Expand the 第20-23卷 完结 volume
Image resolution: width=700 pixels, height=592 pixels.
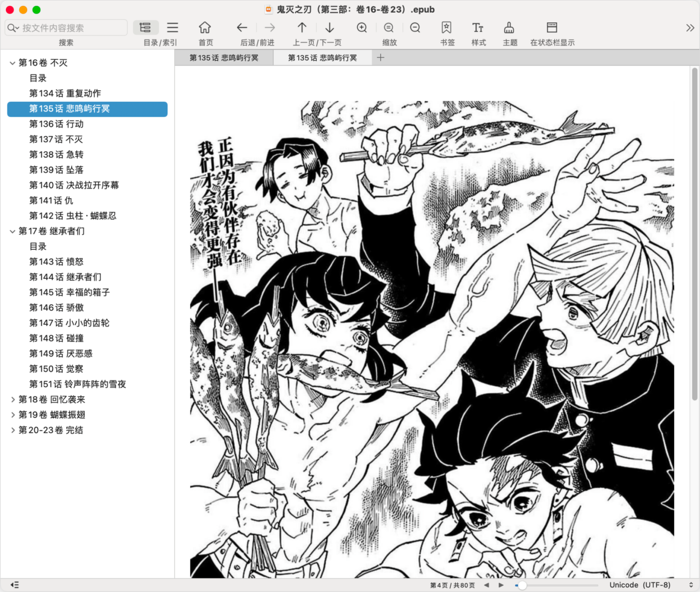(13, 431)
